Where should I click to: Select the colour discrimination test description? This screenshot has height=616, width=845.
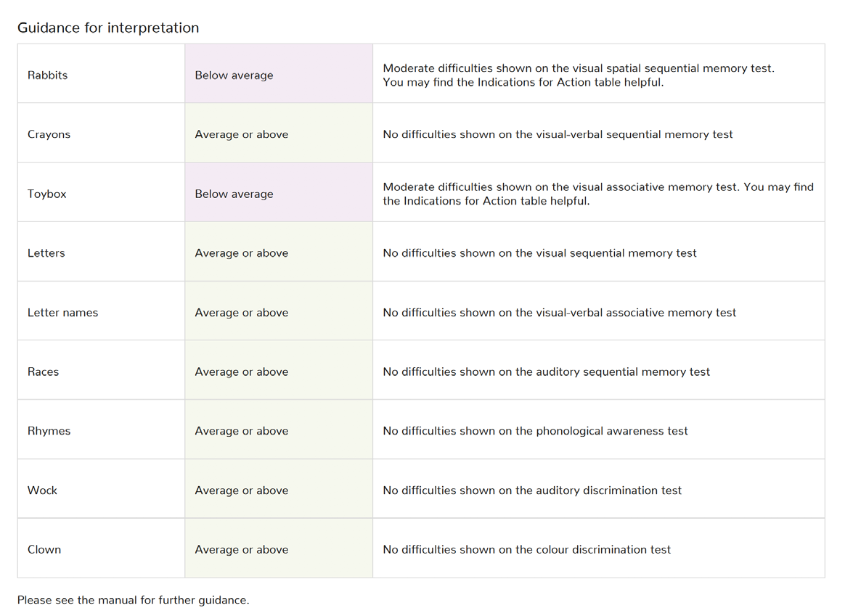(x=526, y=550)
